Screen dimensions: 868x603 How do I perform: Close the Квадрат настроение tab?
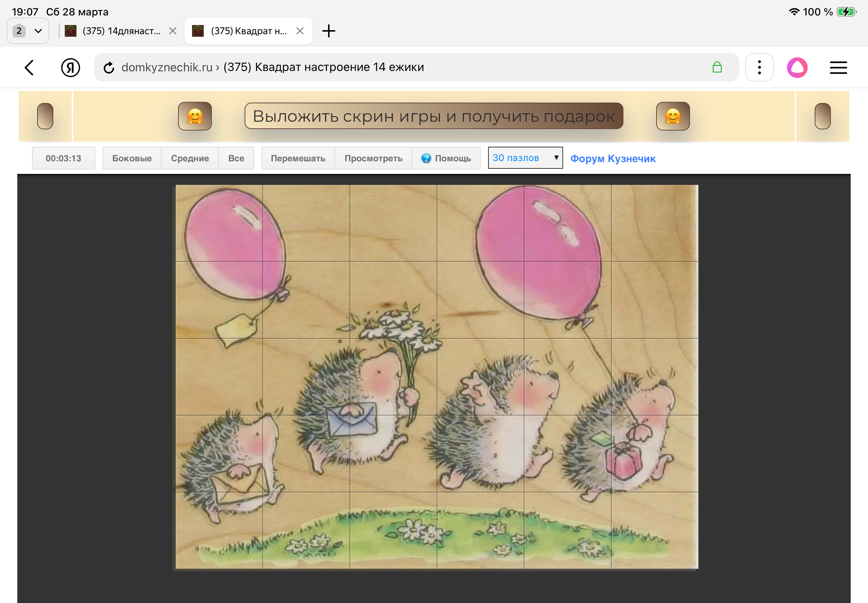(x=300, y=31)
